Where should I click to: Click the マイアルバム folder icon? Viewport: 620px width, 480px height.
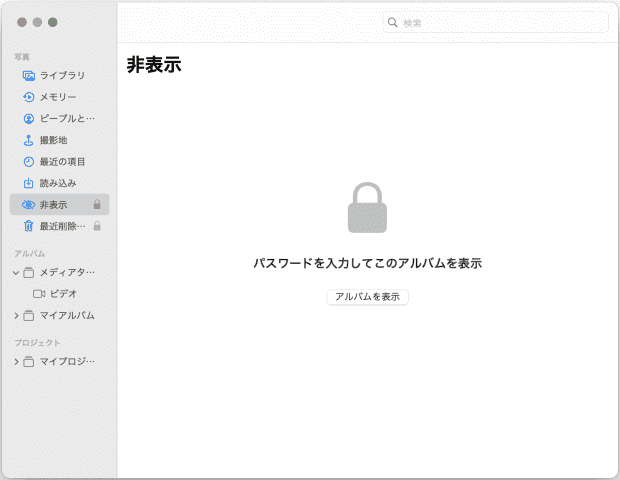click(x=28, y=316)
